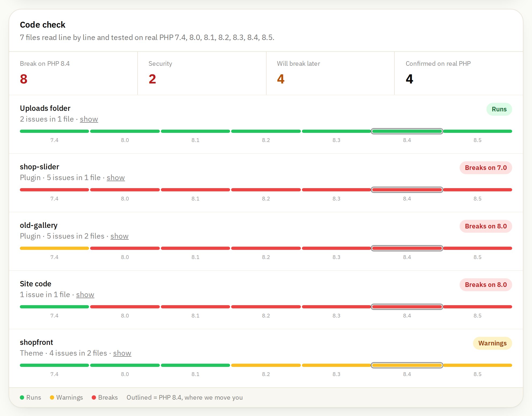Show issues for shopfront theme

pyautogui.click(x=122, y=353)
